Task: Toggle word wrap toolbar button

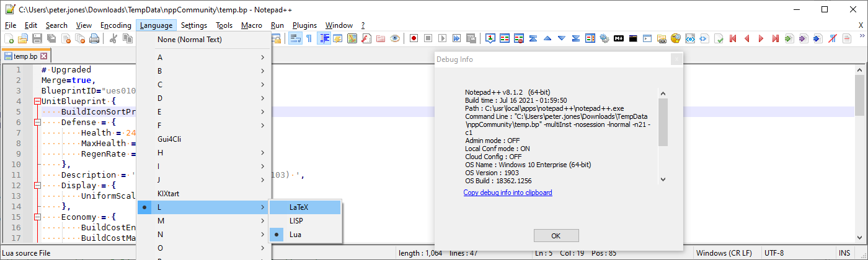Action: pyautogui.click(x=294, y=38)
